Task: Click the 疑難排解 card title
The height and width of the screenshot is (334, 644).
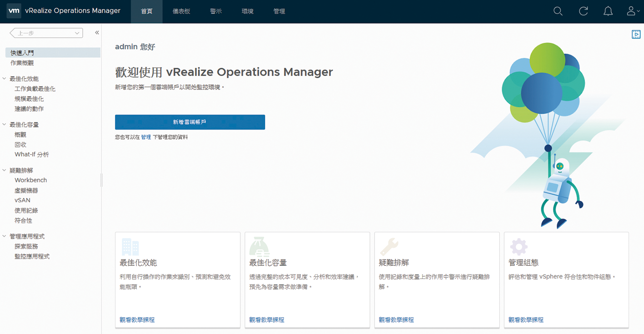Action: point(394,263)
